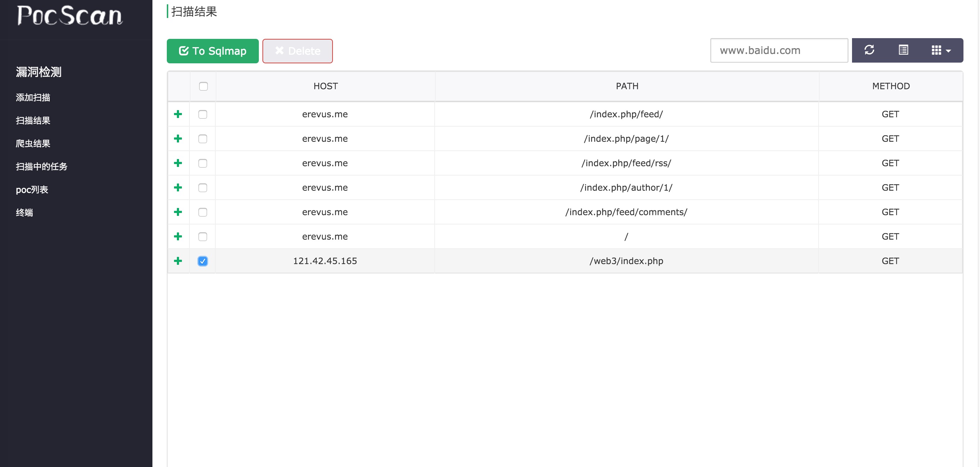This screenshot has height=467, width=980.
Task: Expand the /index.php/page/1/ row plus icon
Action: [x=178, y=139]
